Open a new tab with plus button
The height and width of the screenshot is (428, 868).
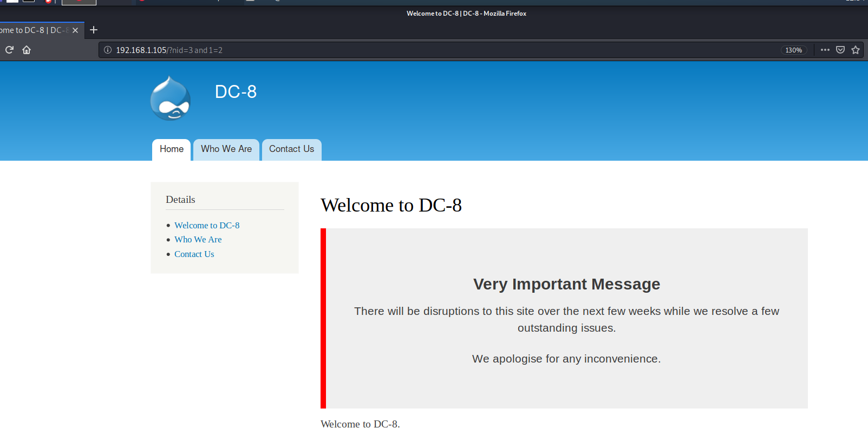click(94, 30)
